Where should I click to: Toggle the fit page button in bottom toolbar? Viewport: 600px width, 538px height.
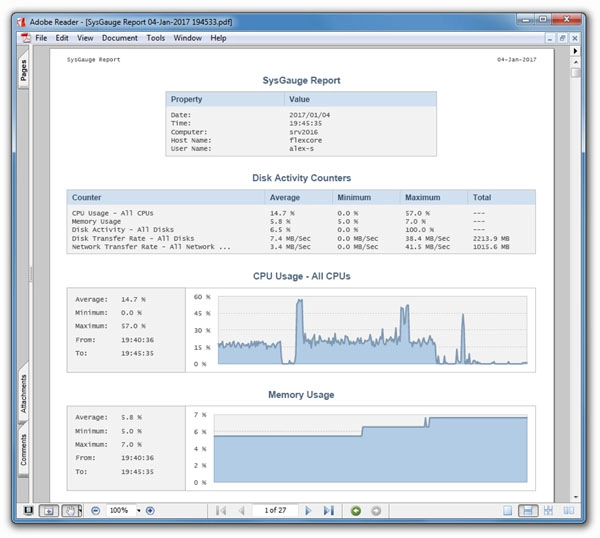pyautogui.click(x=49, y=510)
